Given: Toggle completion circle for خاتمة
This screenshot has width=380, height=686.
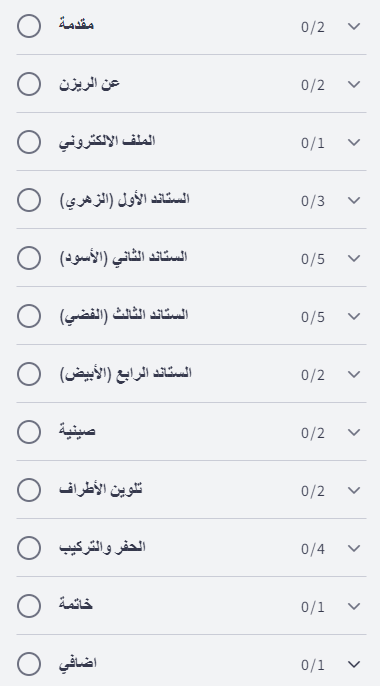Looking at the screenshot, I should point(29,606).
